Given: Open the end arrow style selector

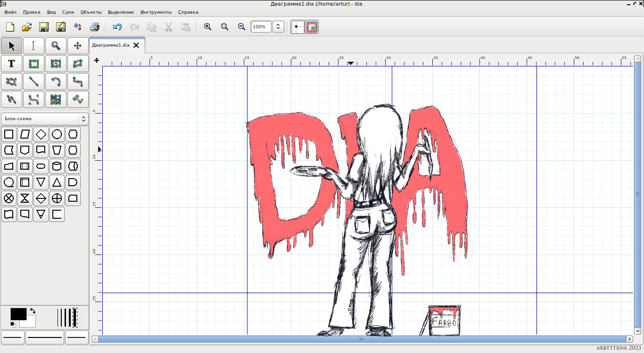Looking at the screenshot, I should (76, 337).
